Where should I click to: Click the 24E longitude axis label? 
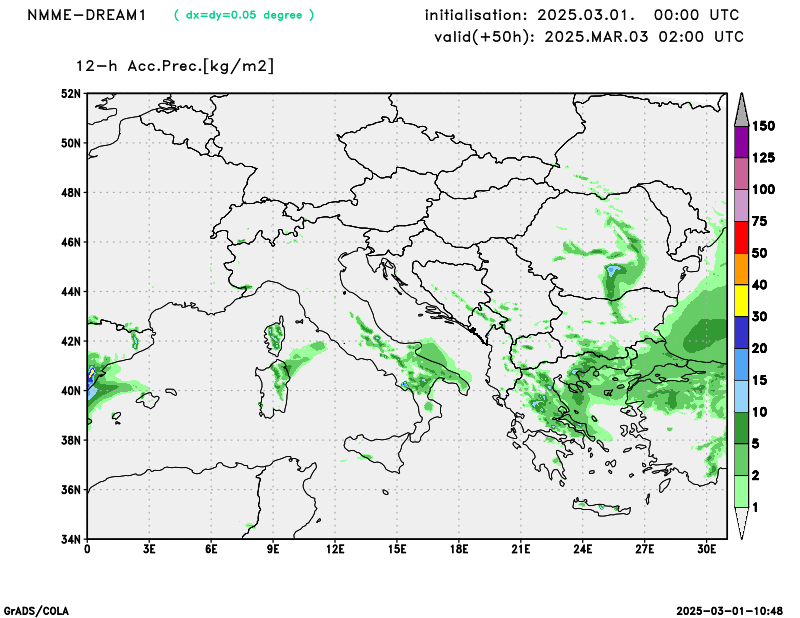click(583, 550)
